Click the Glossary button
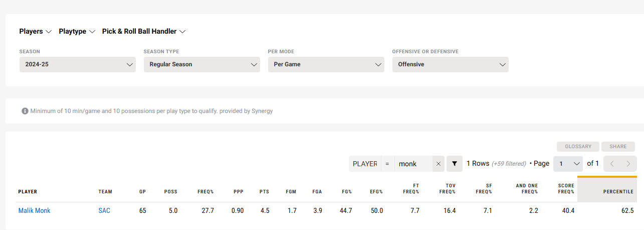Viewport: 644px width, 230px height. coord(578,147)
